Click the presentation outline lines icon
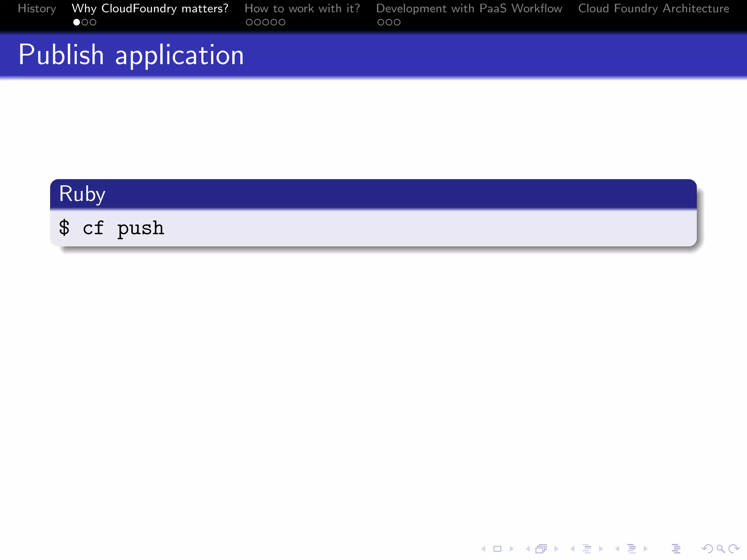Screen dimensions: 747x560 tap(676, 549)
